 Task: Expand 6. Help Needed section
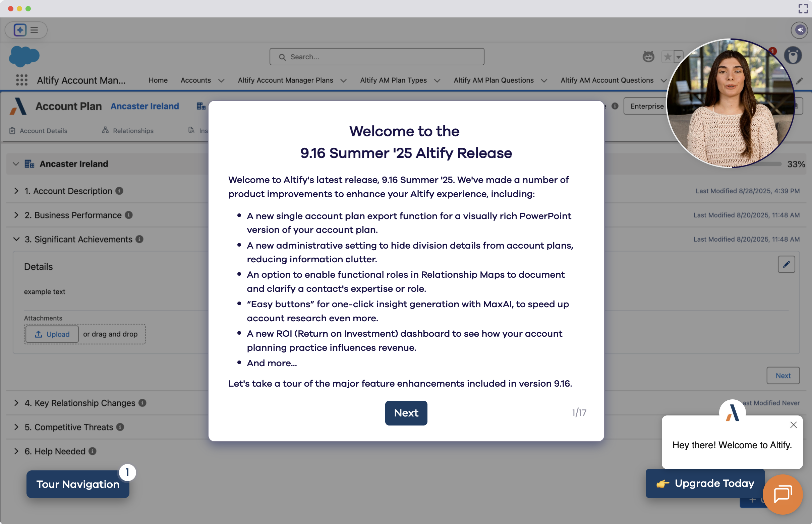tap(16, 451)
